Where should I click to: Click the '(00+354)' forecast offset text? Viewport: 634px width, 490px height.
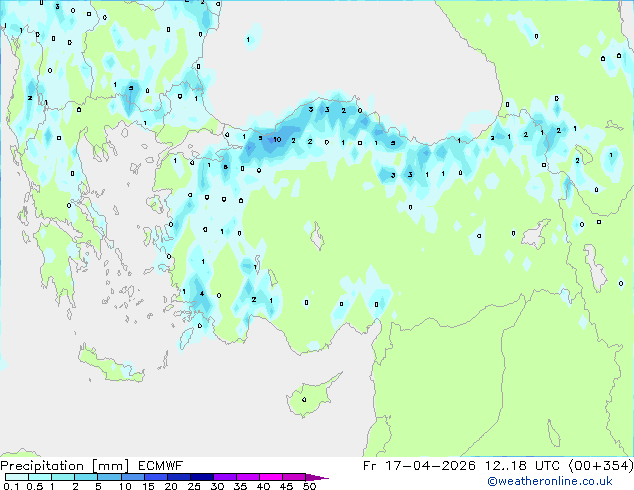[601, 466]
